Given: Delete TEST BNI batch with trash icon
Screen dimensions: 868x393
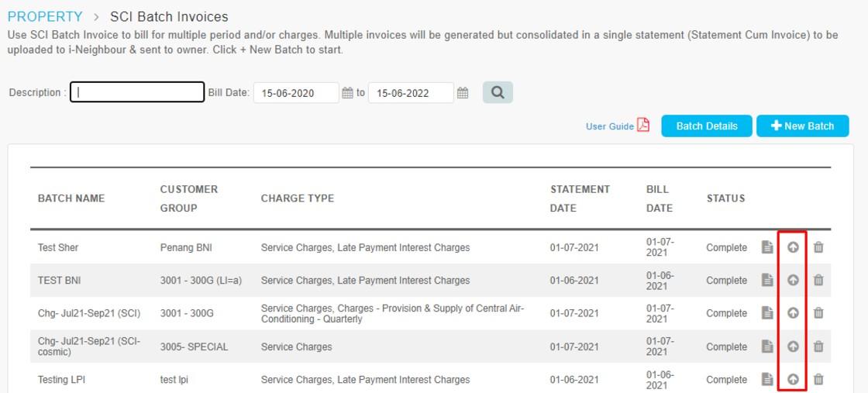Looking at the screenshot, I should (x=818, y=280).
